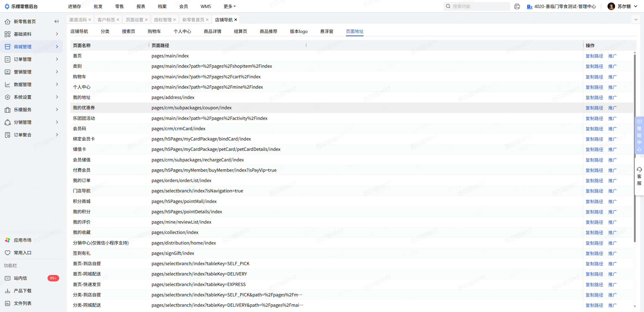Open 站内信 messages in the sidebar

20,278
